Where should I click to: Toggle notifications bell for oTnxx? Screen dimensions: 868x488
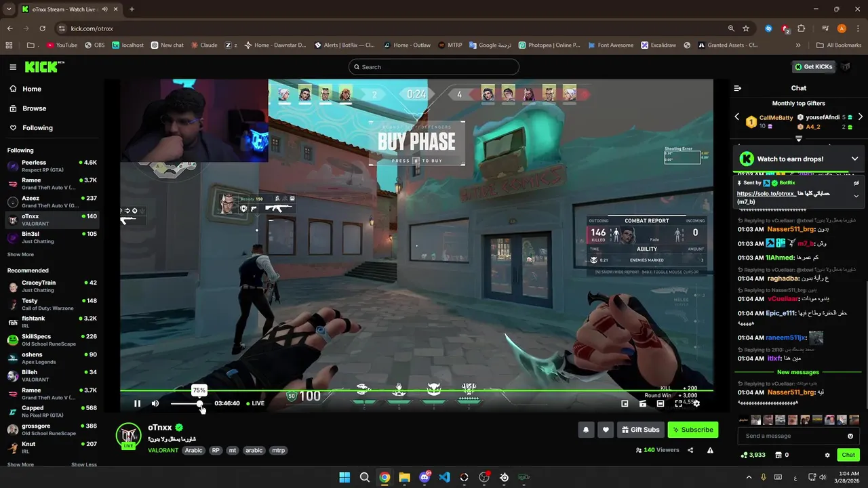coord(586,430)
